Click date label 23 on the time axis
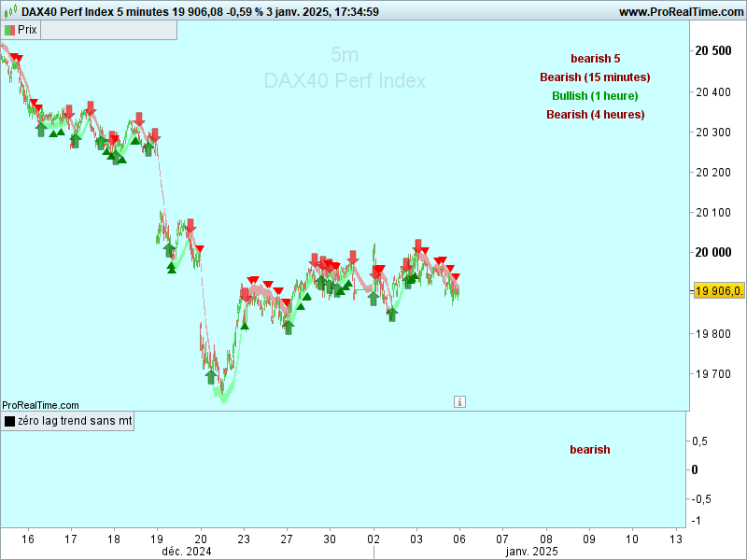 pyautogui.click(x=244, y=539)
